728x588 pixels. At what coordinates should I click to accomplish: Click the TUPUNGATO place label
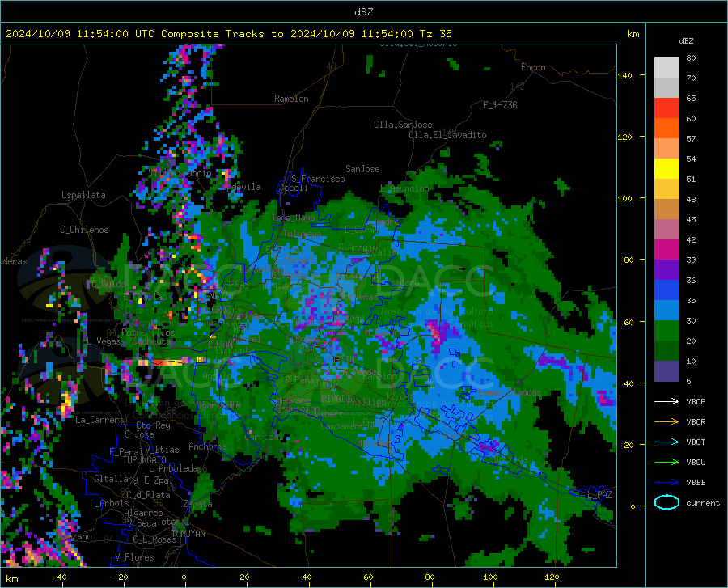coord(145,460)
